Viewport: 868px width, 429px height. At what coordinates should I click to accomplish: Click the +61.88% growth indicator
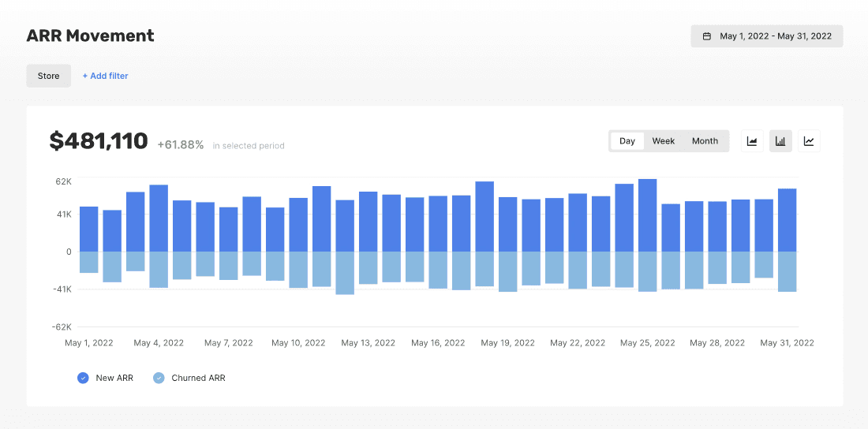tap(181, 145)
